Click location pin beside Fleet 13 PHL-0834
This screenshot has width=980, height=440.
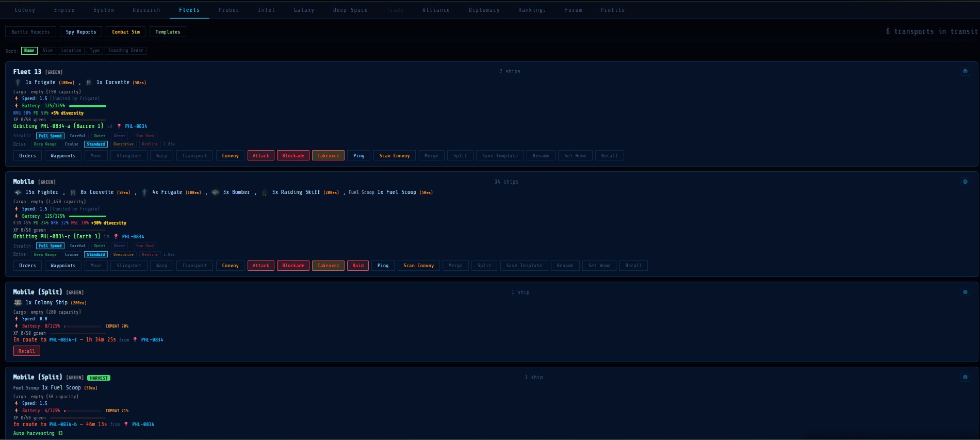tap(119, 126)
